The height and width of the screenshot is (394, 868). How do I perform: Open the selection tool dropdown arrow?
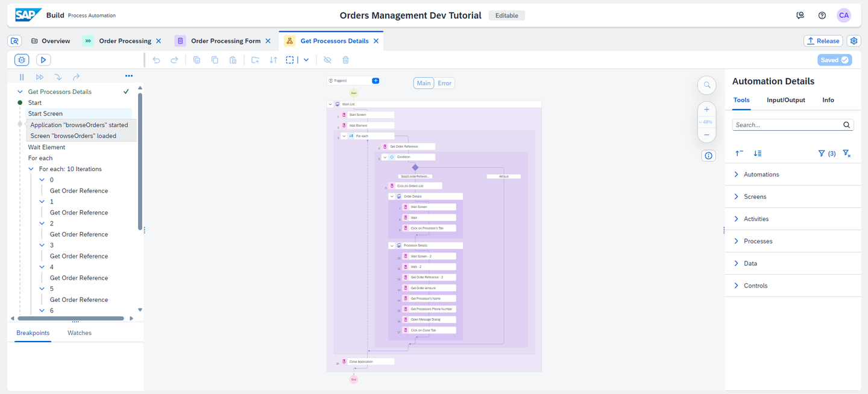[x=306, y=60]
